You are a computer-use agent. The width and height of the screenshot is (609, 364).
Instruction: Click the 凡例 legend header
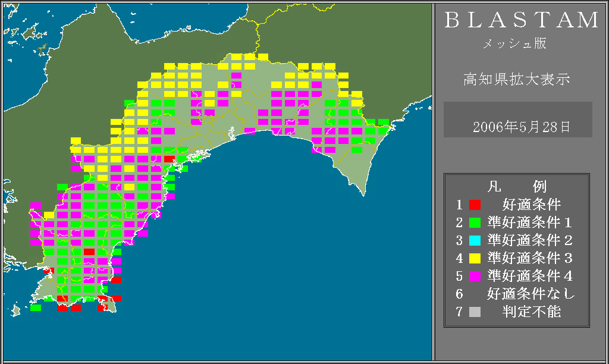517,187
